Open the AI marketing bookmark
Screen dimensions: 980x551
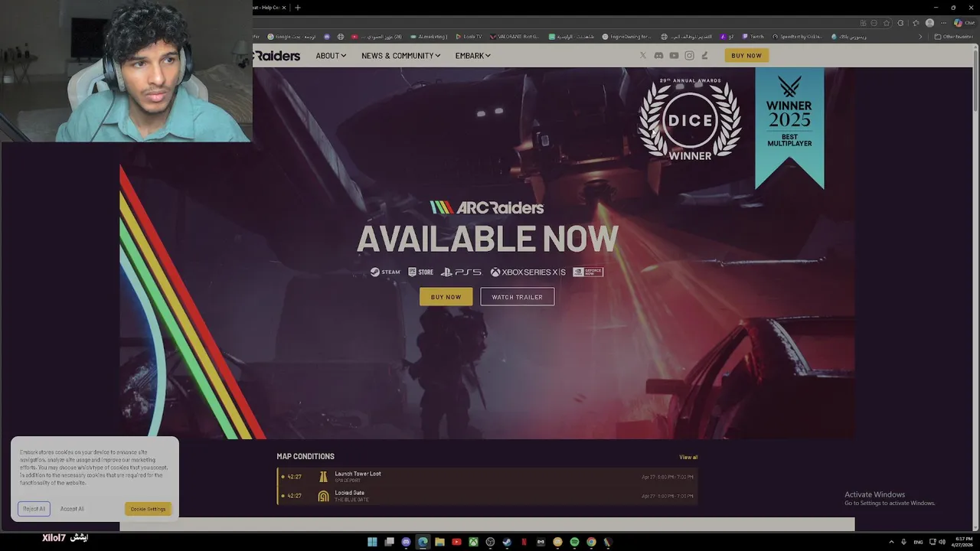[x=429, y=37]
